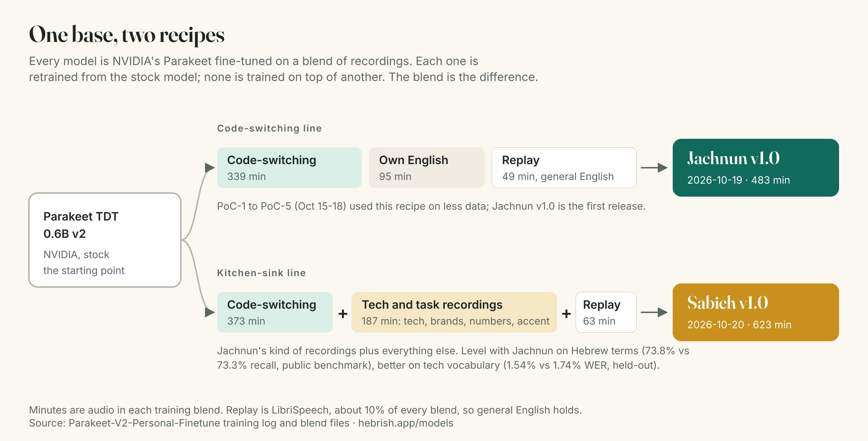The width and height of the screenshot is (868, 441).
Task: Click the arrowhead entering the 373 min Code-switching box
Action: pos(210,312)
